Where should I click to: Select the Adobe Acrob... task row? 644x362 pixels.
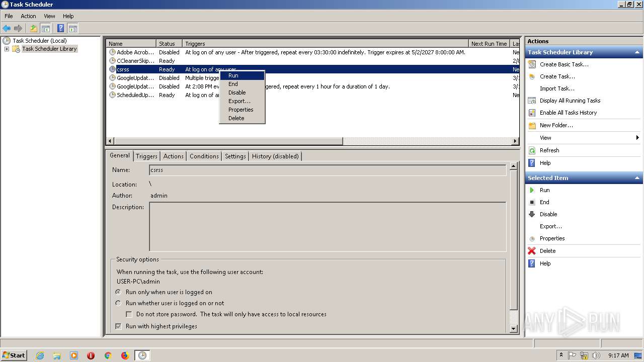pos(312,52)
